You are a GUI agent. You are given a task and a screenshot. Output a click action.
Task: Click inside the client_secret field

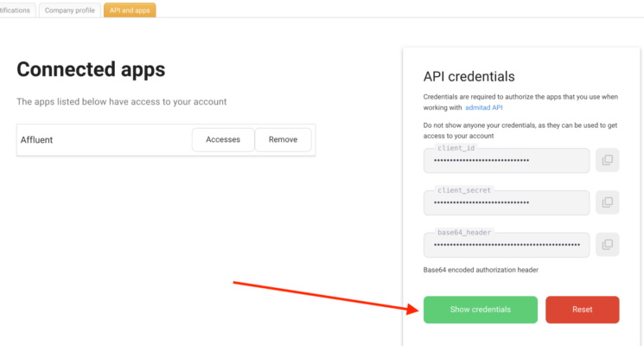point(507,202)
